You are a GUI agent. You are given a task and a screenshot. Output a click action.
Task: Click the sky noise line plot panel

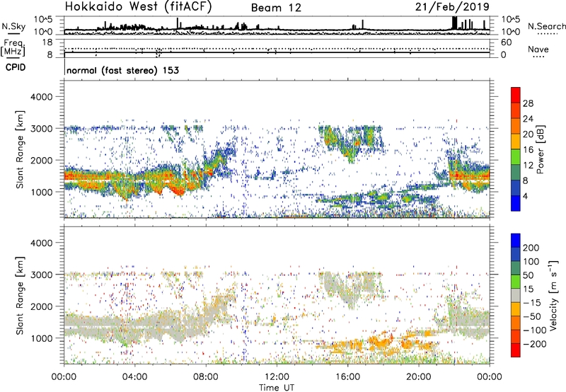click(277, 25)
